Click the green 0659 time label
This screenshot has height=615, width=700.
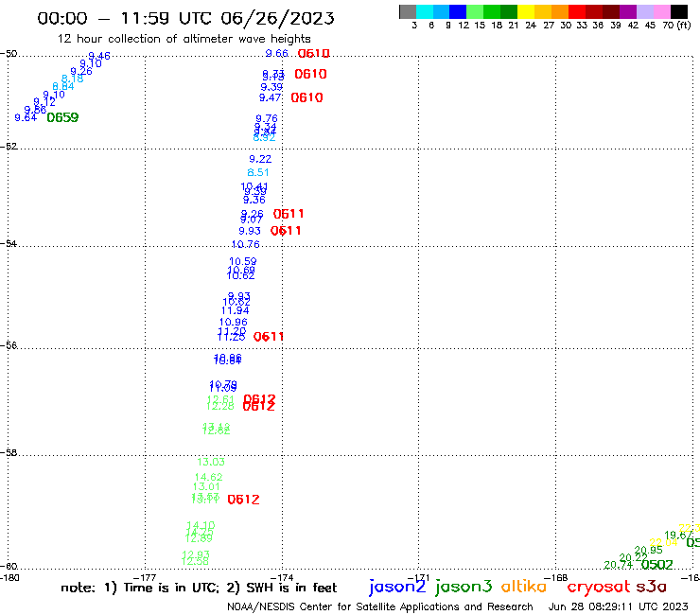point(62,117)
